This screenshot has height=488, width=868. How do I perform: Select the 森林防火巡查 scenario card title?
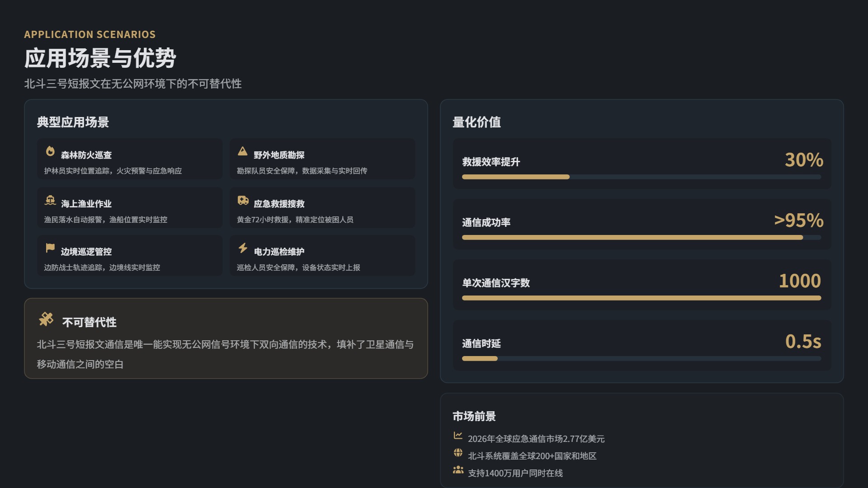click(86, 155)
